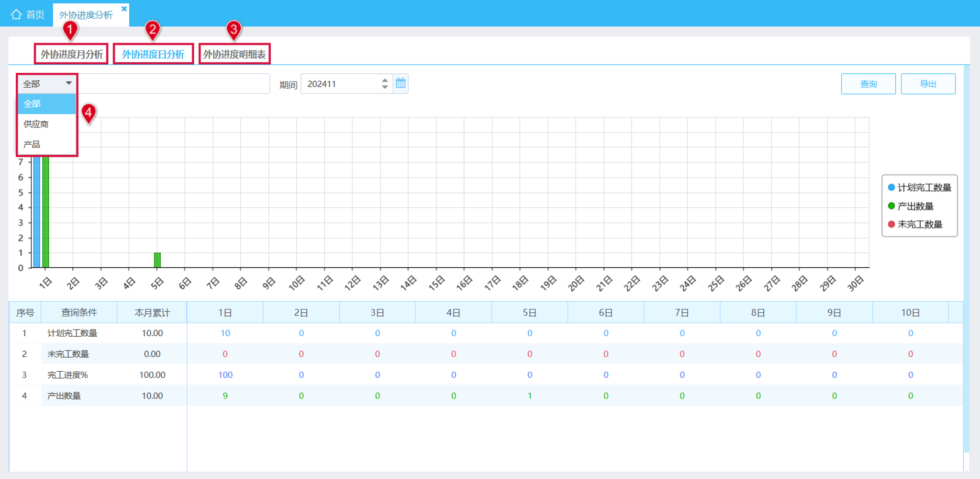Open the calendar picker icon next to period
Screen dimensions: 980x479
401,83
